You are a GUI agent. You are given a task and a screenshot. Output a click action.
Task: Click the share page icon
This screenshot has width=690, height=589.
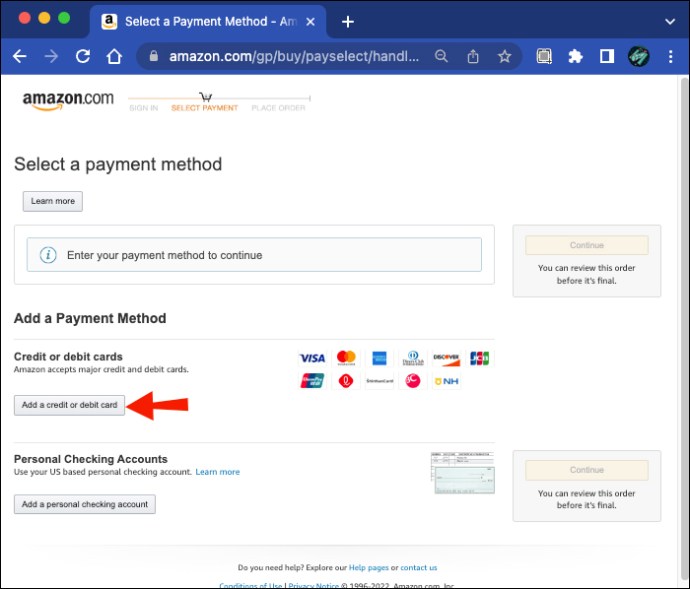pos(473,56)
